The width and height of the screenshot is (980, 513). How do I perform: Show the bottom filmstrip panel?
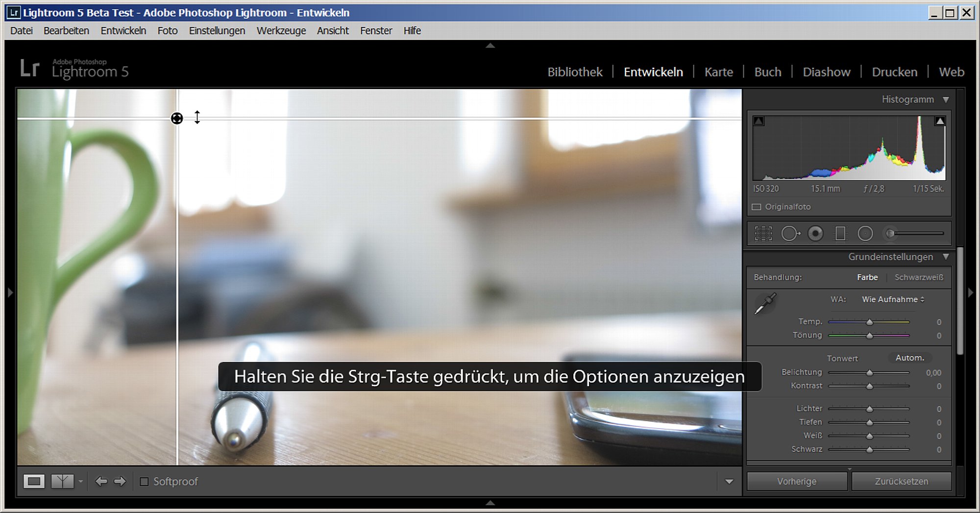490,503
